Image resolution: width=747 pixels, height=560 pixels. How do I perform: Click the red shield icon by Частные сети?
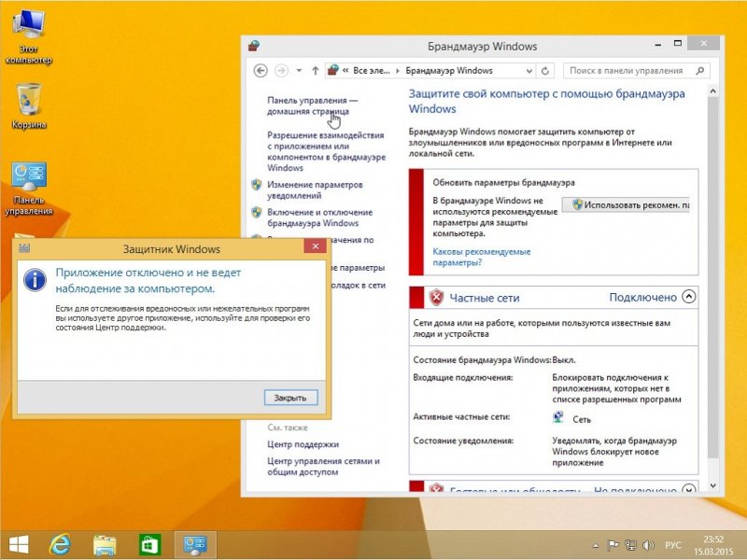[x=436, y=298]
